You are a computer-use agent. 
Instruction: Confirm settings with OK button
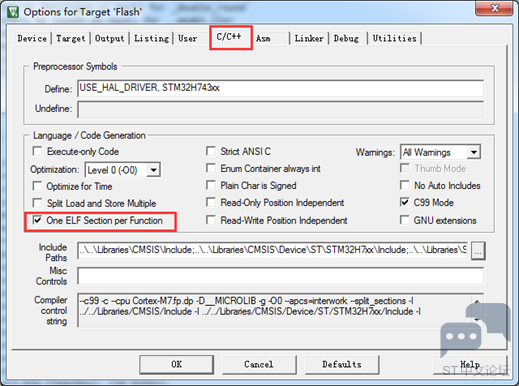177,364
